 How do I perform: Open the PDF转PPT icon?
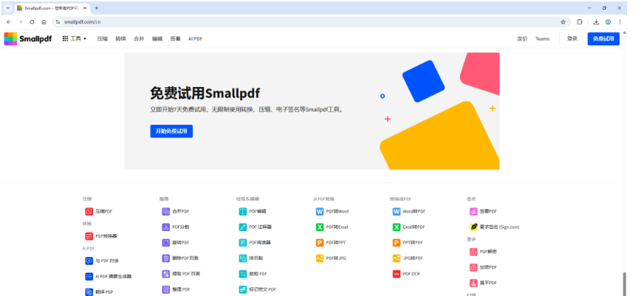(x=320, y=243)
